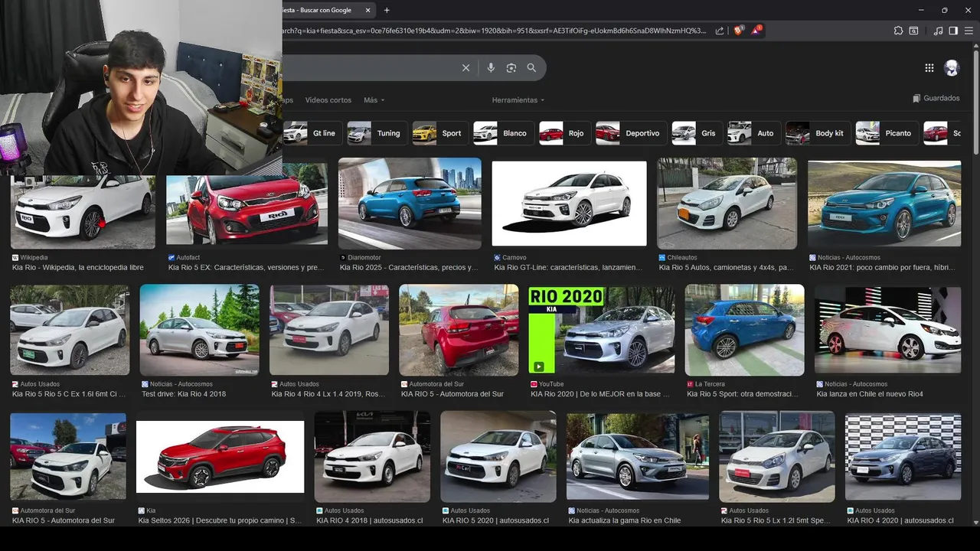Click La Tercera source label
Image resolution: width=980 pixels, height=551 pixels.
click(711, 384)
